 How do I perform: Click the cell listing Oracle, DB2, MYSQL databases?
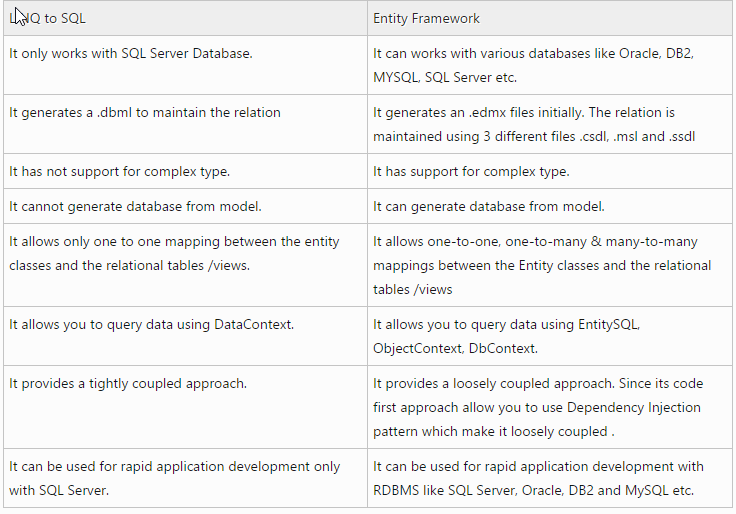550,65
